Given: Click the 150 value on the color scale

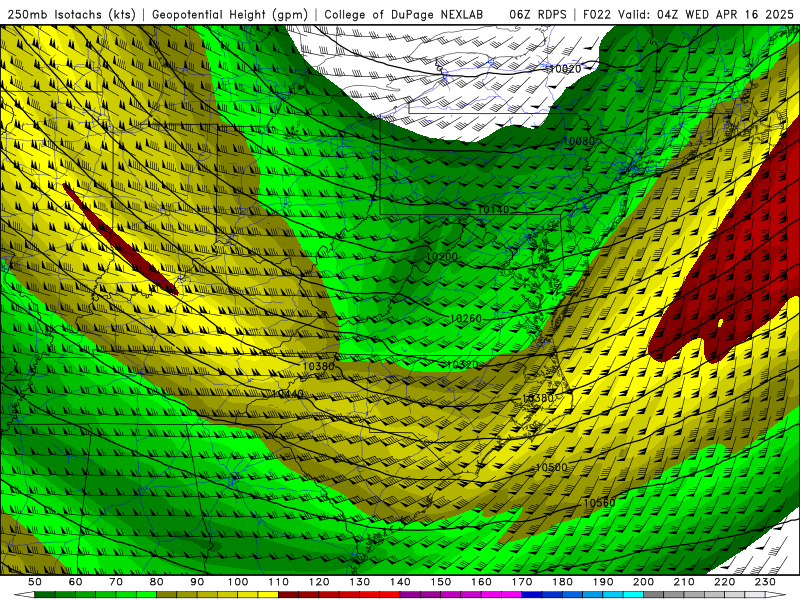Looking at the screenshot, I should (x=441, y=582).
